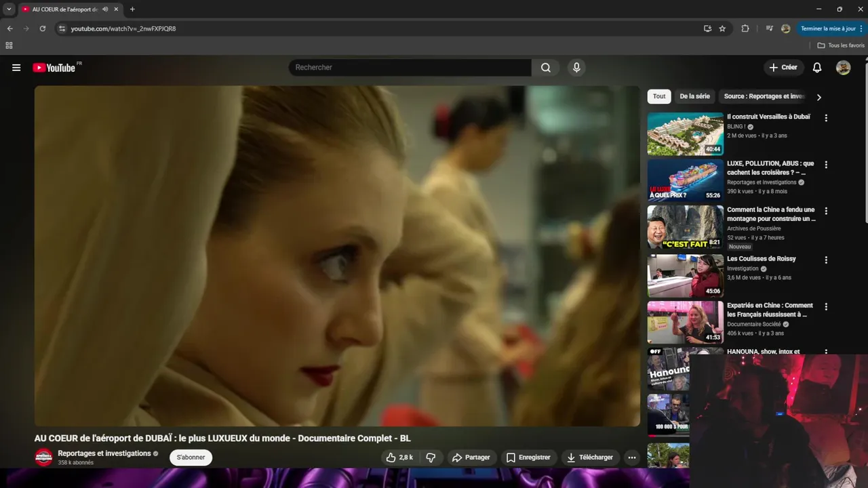Open options for Les Coulisses de Roissy
The image size is (868, 488).
tap(826, 260)
